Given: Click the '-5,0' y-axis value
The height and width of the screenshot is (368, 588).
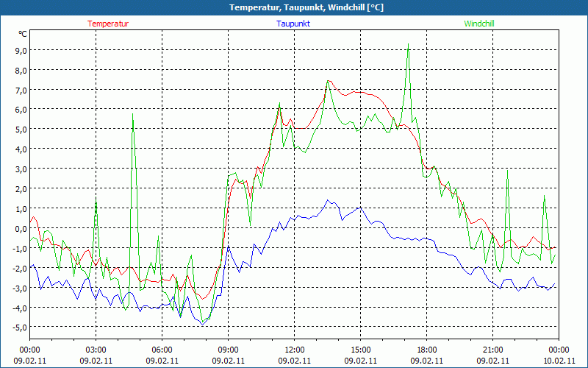Looking at the screenshot, I should [x=19, y=327].
